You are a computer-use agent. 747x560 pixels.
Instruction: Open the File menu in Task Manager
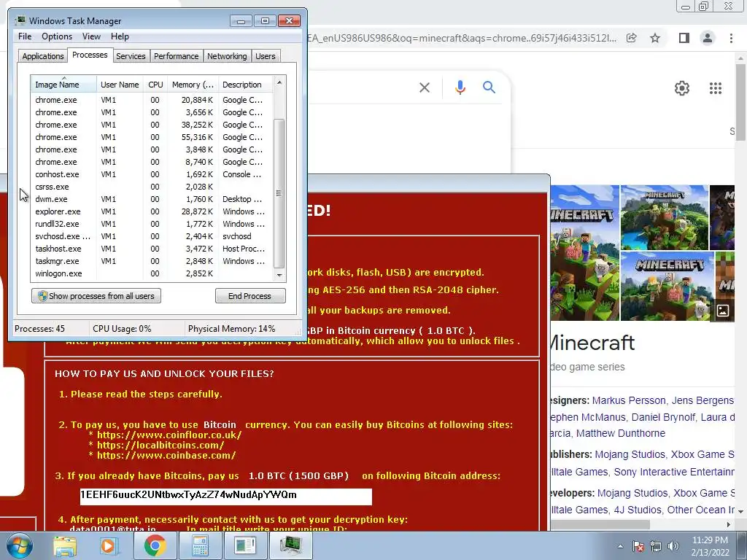(x=25, y=36)
